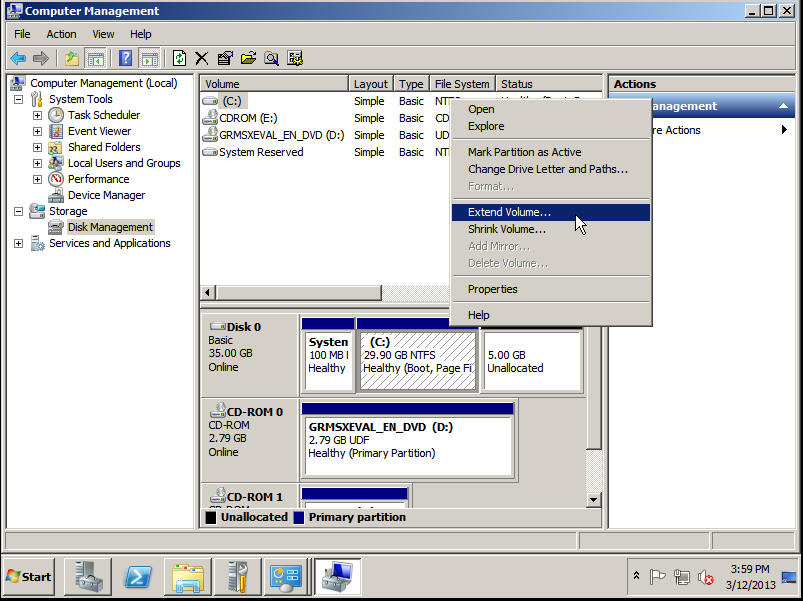Select Disk Management in the tree
This screenshot has width=803, height=601.
(110, 227)
